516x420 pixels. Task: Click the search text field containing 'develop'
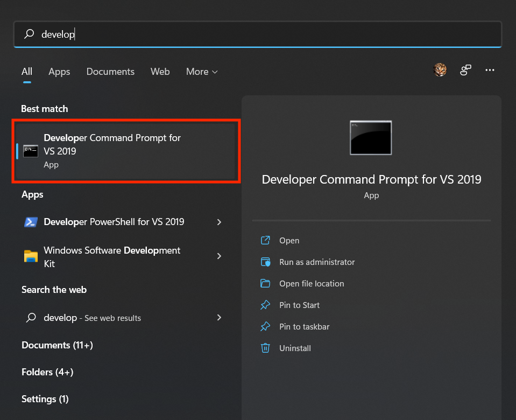click(258, 34)
